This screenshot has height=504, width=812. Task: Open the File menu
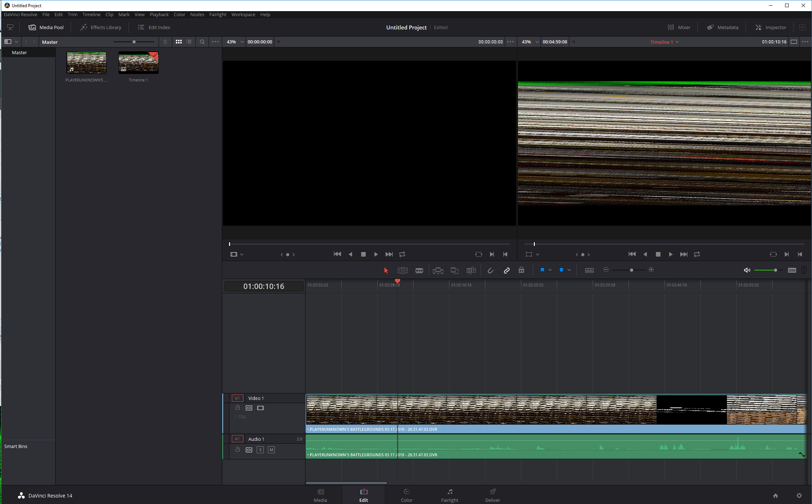point(46,14)
